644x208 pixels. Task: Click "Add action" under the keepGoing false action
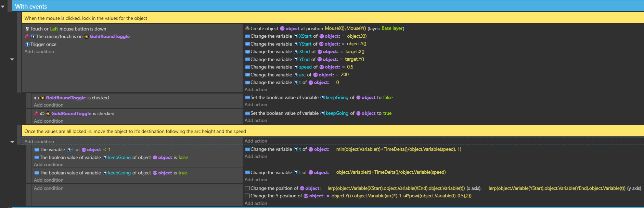pyautogui.click(x=256, y=105)
